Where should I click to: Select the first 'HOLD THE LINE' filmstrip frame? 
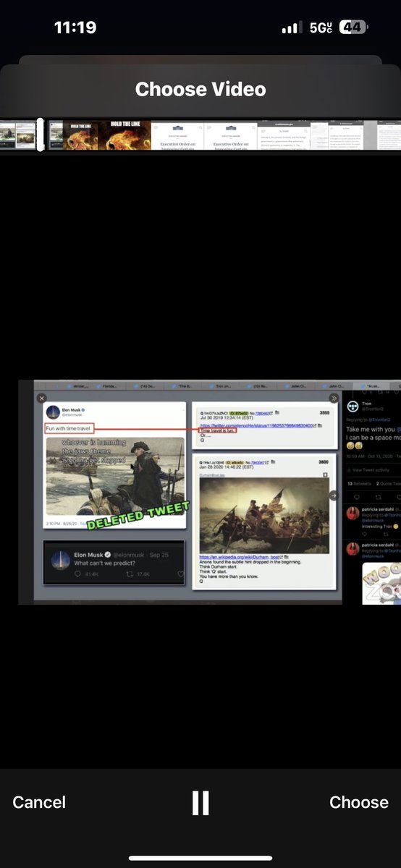[x=80, y=135]
